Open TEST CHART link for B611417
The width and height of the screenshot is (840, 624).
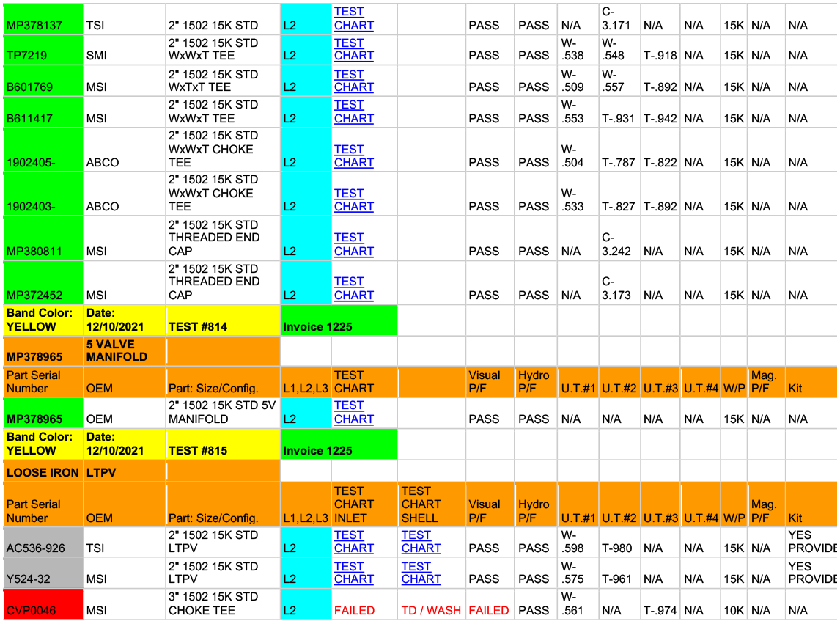[x=353, y=111]
